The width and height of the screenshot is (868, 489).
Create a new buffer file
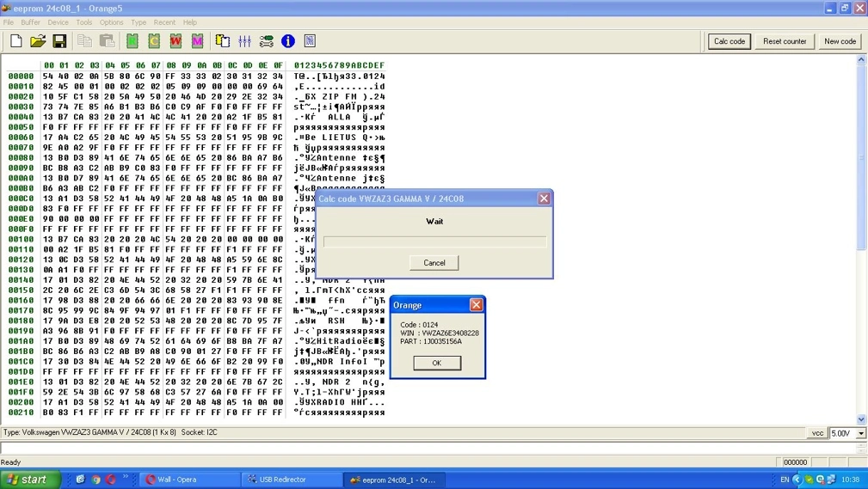tap(16, 41)
